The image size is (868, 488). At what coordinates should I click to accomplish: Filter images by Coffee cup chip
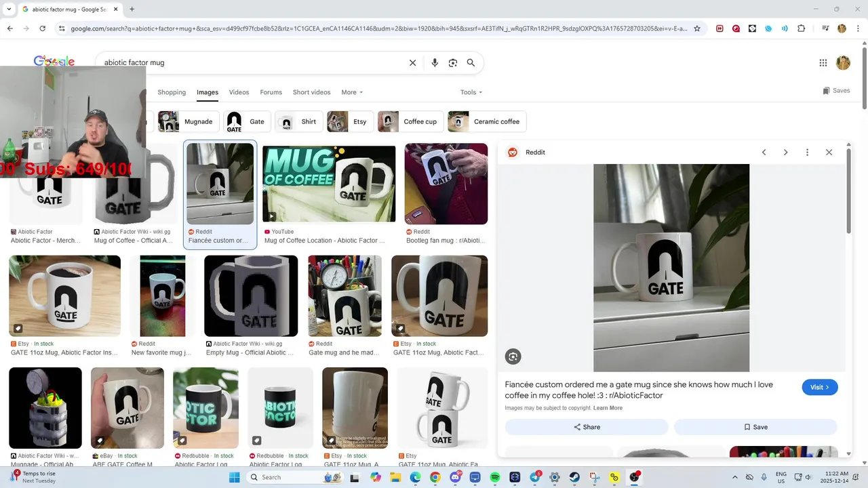click(x=411, y=121)
